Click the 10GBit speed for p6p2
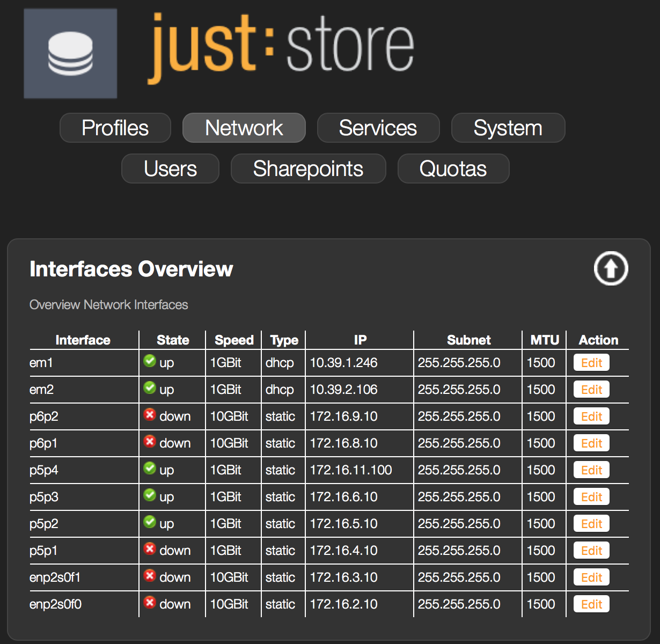This screenshot has height=644, width=660. click(229, 416)
